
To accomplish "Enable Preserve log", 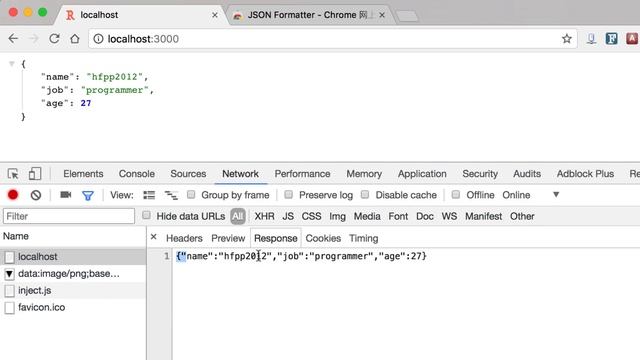I will click(289, 195).
